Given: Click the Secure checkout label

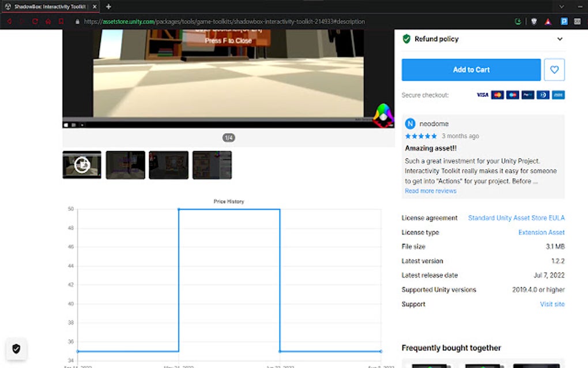Looking at the screenshot, I should (x=425, y=95).
